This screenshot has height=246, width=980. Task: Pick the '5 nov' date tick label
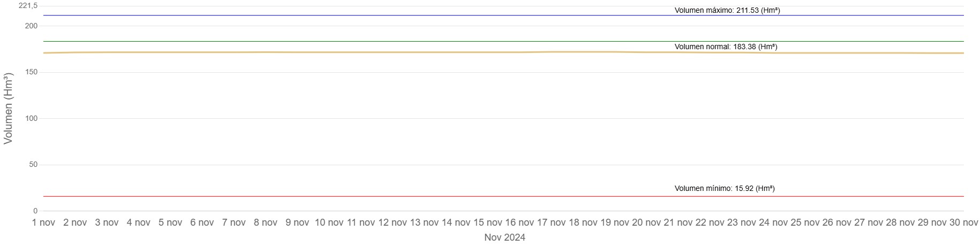coord(170,222)
